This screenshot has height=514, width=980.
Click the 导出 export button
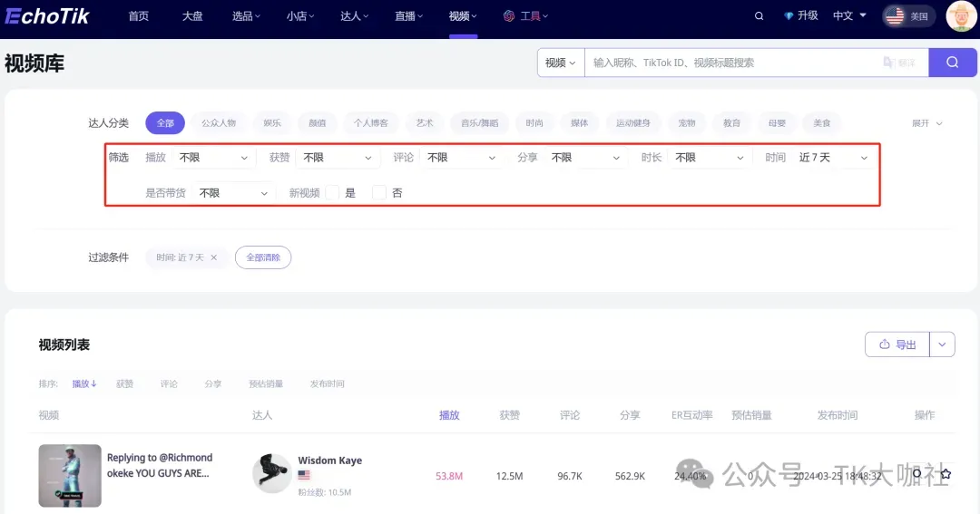(897, 344)
